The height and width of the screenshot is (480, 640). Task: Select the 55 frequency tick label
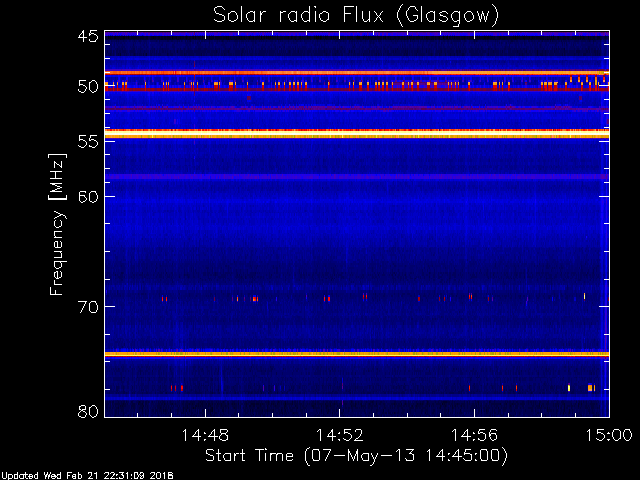click(88, 142)
